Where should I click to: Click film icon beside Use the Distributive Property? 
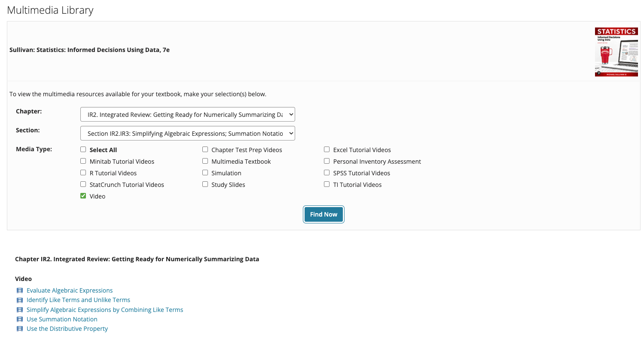pos(19,329)
